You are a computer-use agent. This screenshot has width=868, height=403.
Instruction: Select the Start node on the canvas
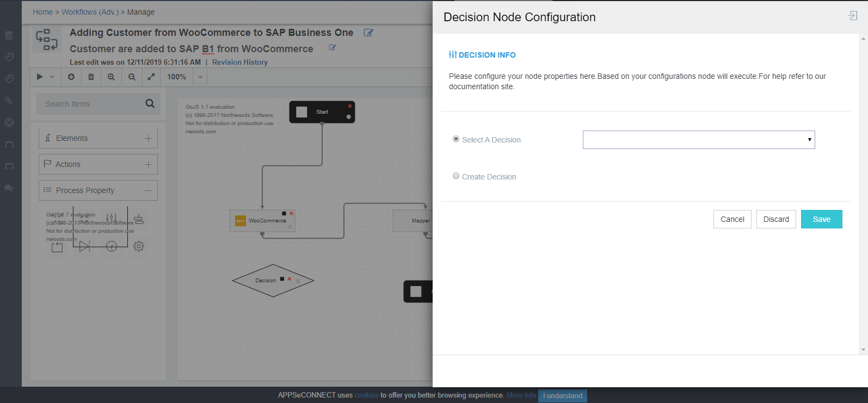tap(322, 112)
